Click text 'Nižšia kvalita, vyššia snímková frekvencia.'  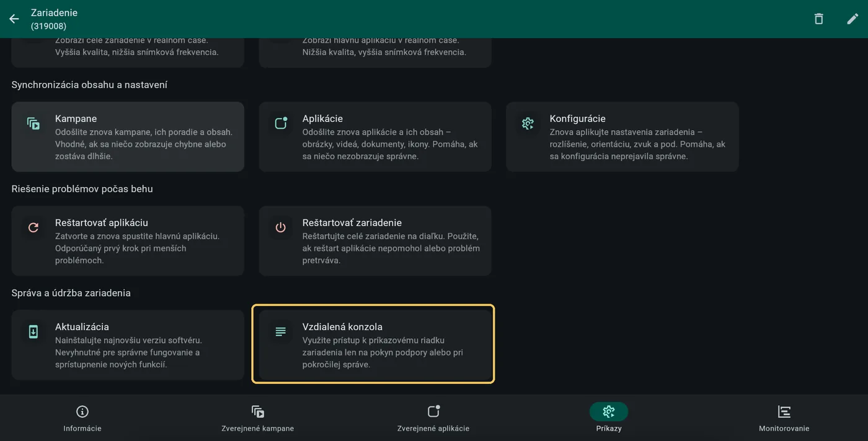[384, 52]
